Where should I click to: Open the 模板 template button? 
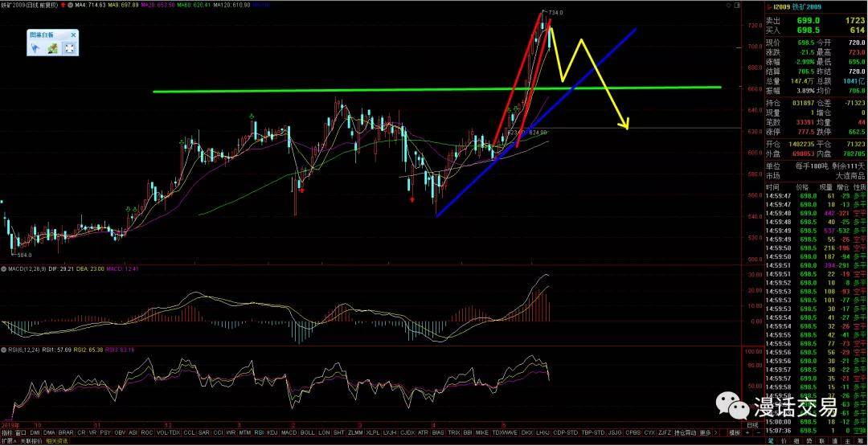[x=734, y=432]
